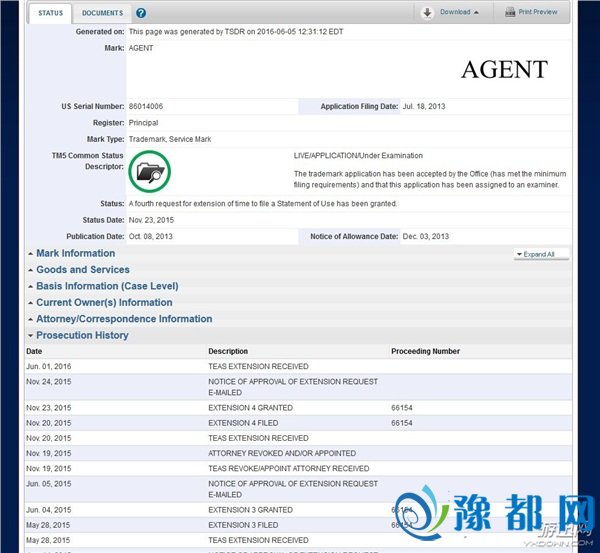This screenshot has height=553, width=600.
Task: Click the download arrow icon
Action: click(427, 13)
